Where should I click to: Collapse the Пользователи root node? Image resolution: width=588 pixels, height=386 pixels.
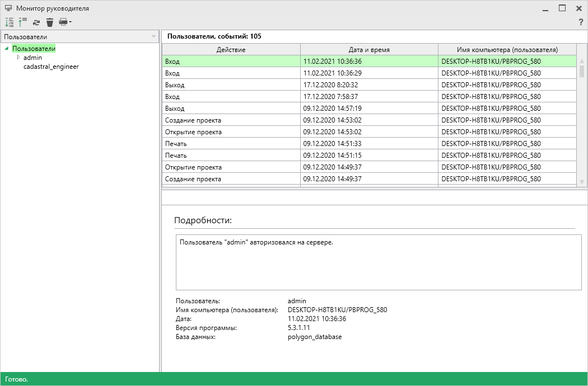pos(6,49)
